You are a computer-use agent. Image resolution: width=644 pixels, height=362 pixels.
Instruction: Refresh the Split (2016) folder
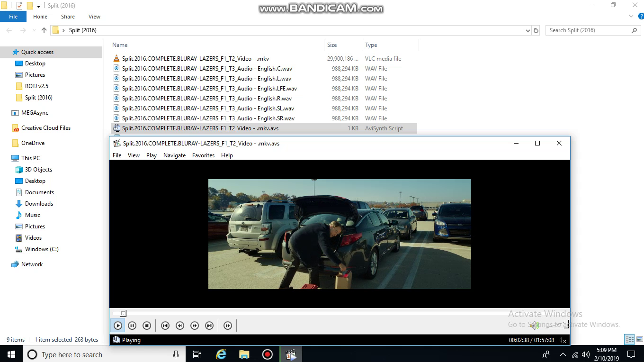point(536,30)
